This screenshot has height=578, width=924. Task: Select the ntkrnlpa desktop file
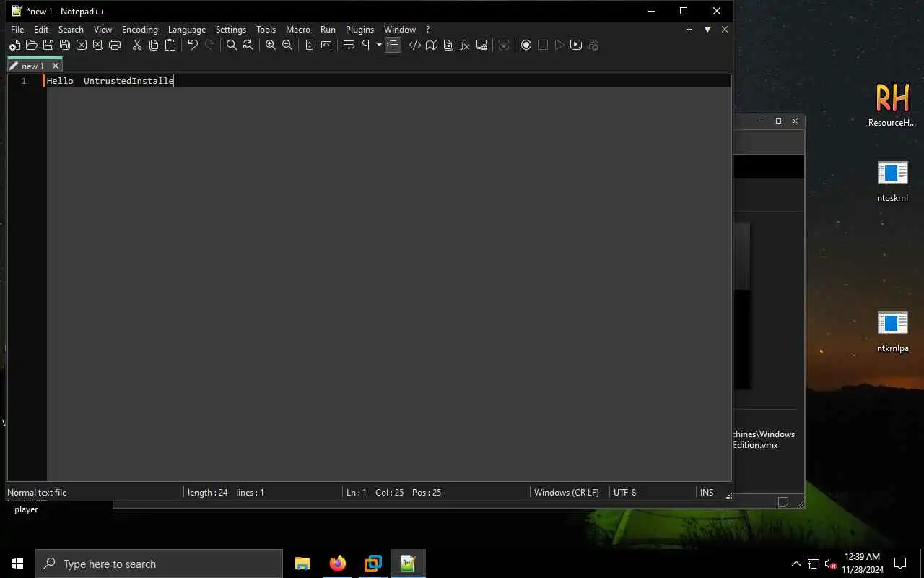[892, 332]
